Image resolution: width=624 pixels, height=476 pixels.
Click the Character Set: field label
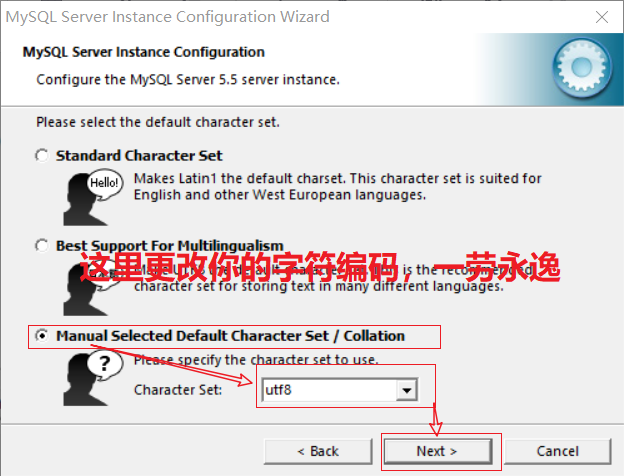coord(178,390)
